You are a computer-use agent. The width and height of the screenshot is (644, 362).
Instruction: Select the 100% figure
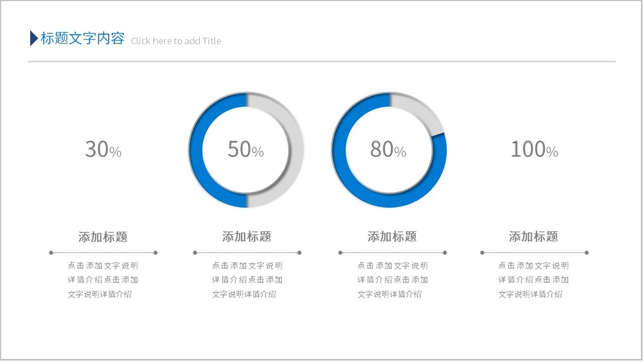coord(534,150)
